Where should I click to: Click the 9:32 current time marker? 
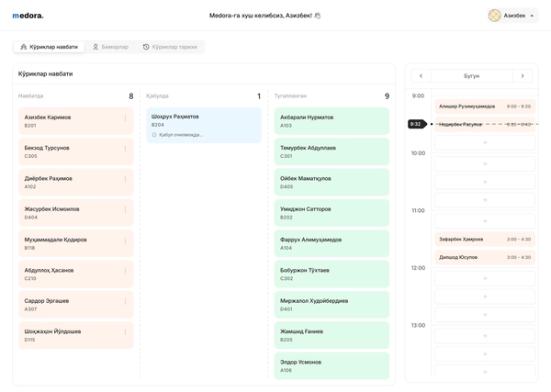(416, 124)
